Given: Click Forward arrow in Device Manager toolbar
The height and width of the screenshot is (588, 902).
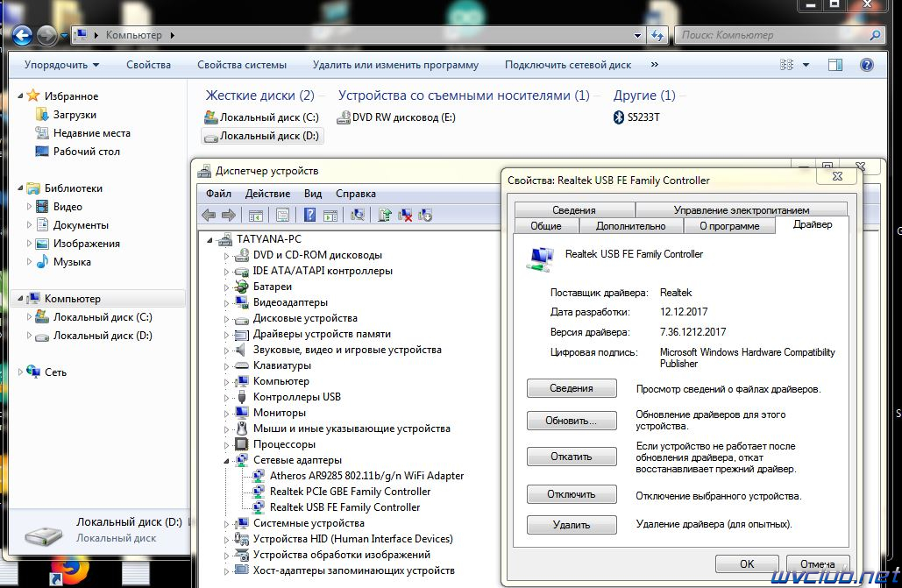Looking at the screenshot, I should [229, 216].
